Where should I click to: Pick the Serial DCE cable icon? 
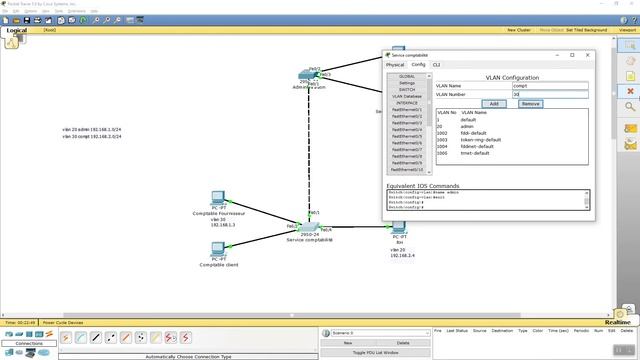171,338
